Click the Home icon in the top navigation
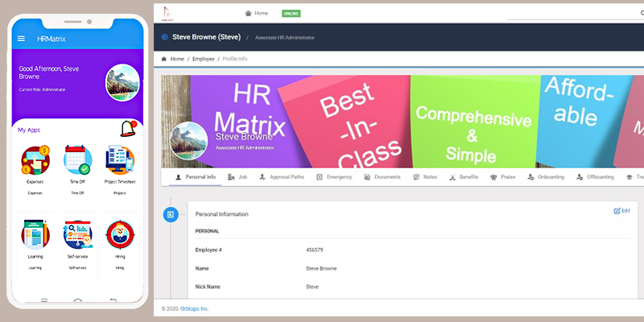Image resolution: width=644 pixels, height=322 pixels. coord(248,13)
